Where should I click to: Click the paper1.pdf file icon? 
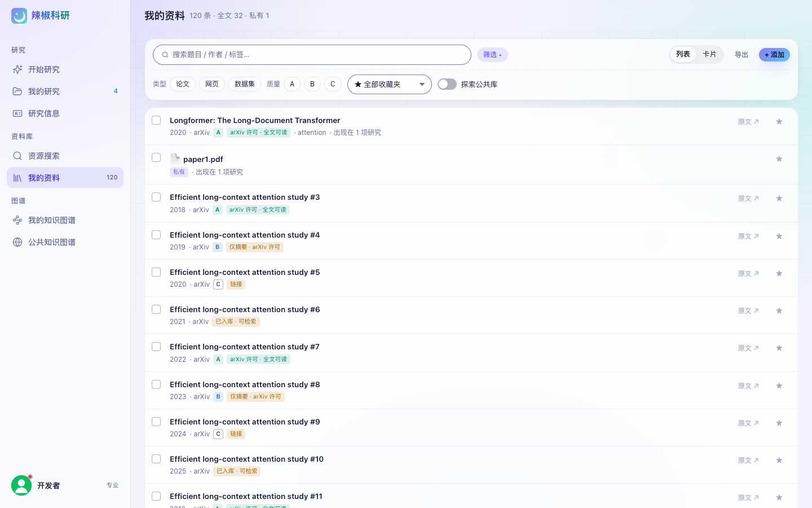(175, 159)
